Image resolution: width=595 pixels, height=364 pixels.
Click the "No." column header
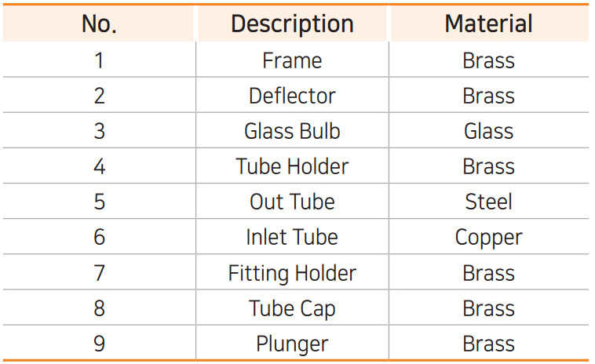point(99,24)
